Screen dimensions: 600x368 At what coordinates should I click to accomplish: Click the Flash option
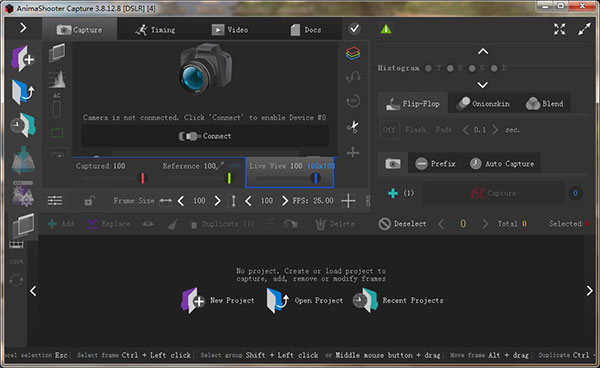tap(415, 130)
